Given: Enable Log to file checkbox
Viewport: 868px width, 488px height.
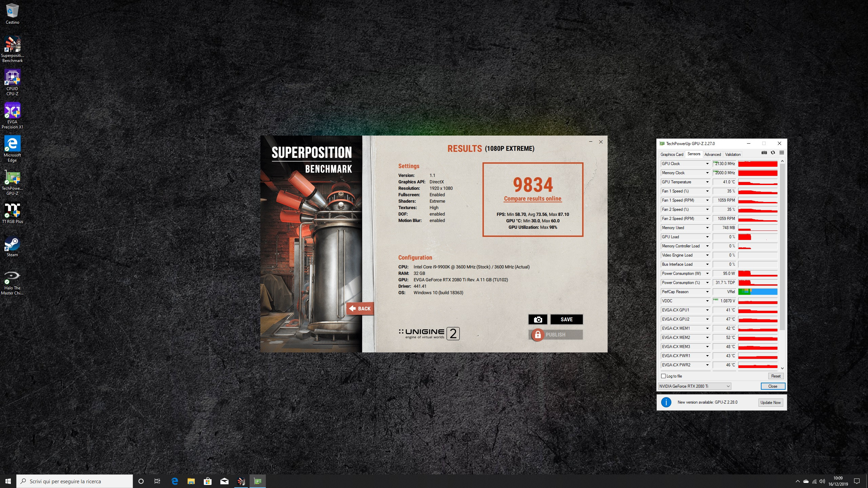Looking at the screenshot, I should click(664, 376).
